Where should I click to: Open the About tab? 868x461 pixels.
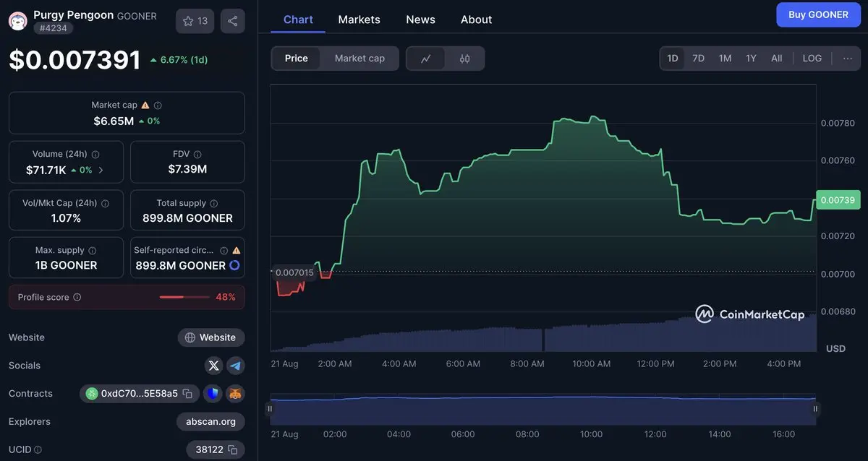click(x=476, y=20)
